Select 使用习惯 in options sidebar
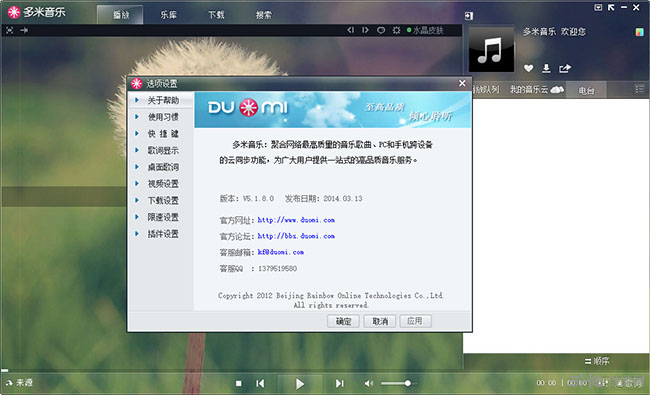Viewport: 650px width, 395px height. 161,117
